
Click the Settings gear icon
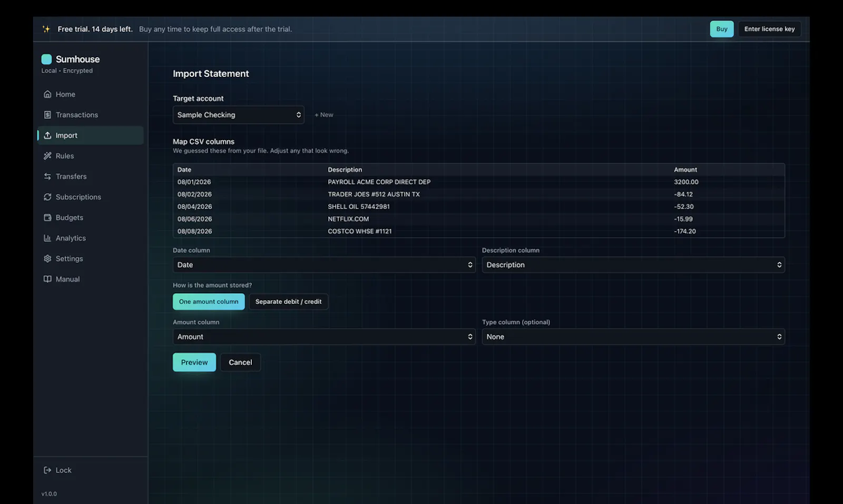47,259
